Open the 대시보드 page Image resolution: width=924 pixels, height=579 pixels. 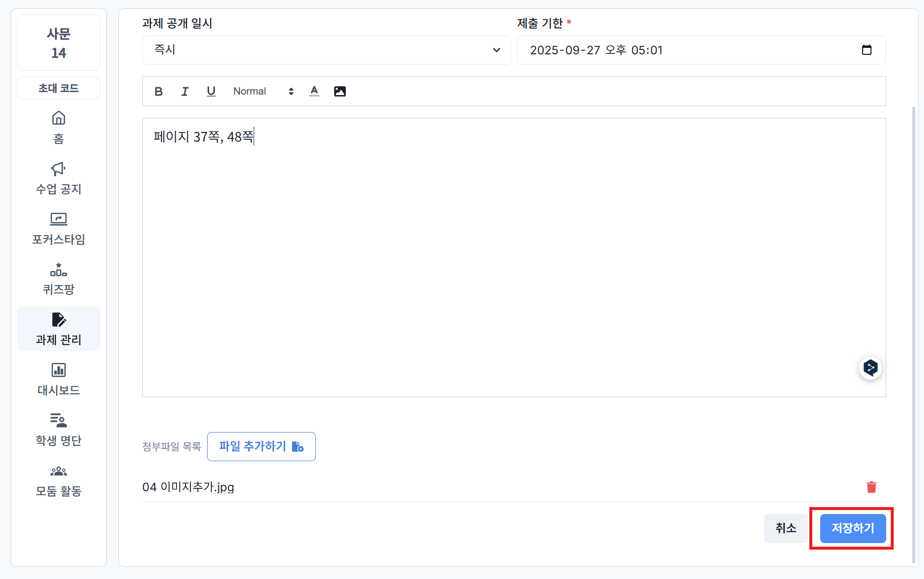tap(59, 379)
